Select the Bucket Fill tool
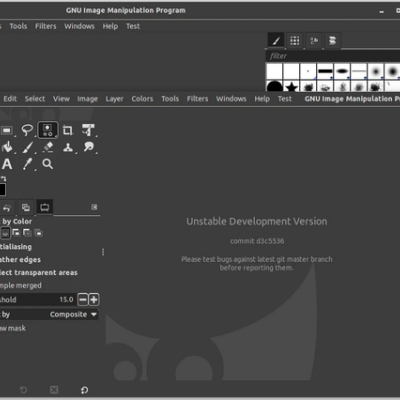This screenshot has width=400, height=400. click(7, 147)
